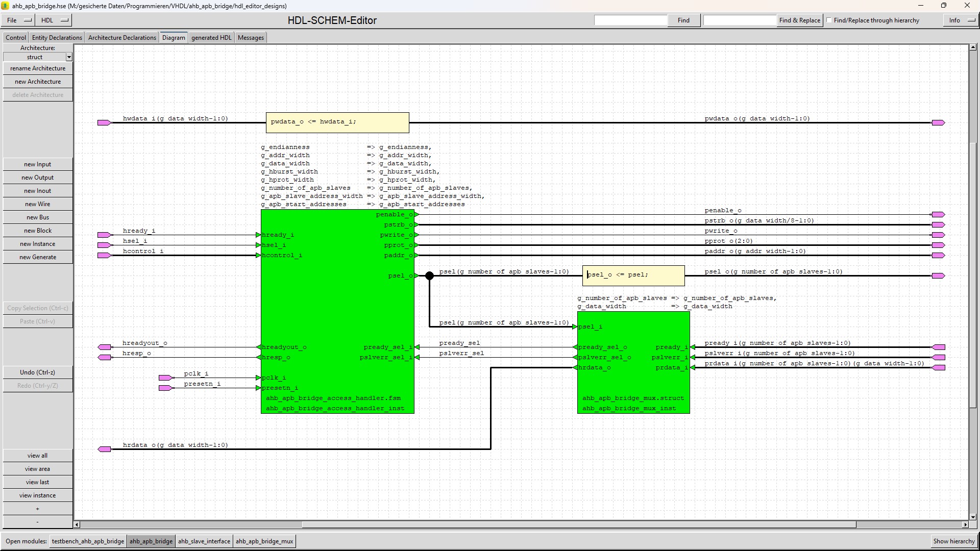The height and width of the screenshot is (551, 980).
Task: Enable Find/Replace through hierarchy checkbox
Action: [x=829, y=20]
